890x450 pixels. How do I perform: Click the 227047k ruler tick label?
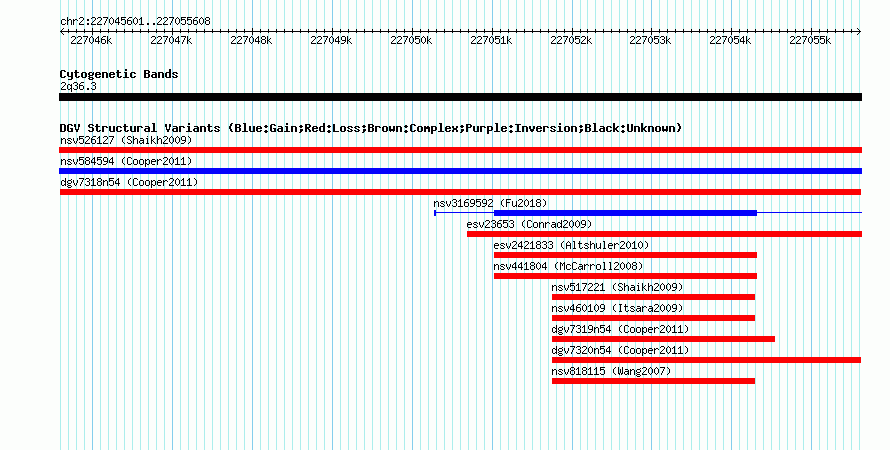point(171,40)
